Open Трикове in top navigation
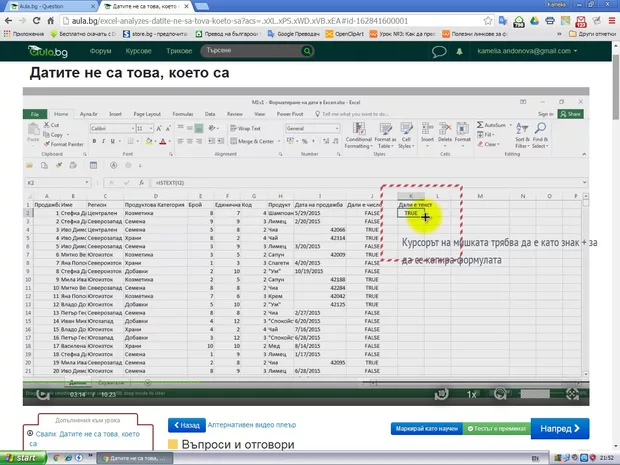Image resolution: width=620 pixels, height=465 pixels. [182, 49]
